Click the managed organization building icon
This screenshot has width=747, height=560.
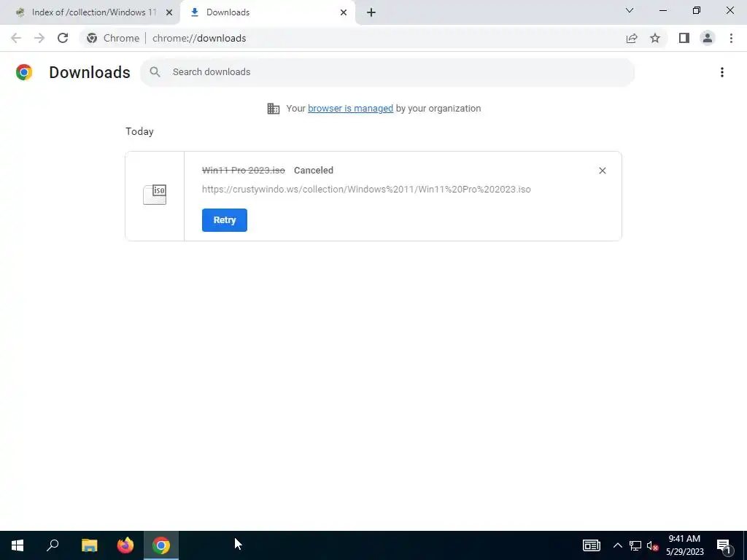(x=274, y=109)
